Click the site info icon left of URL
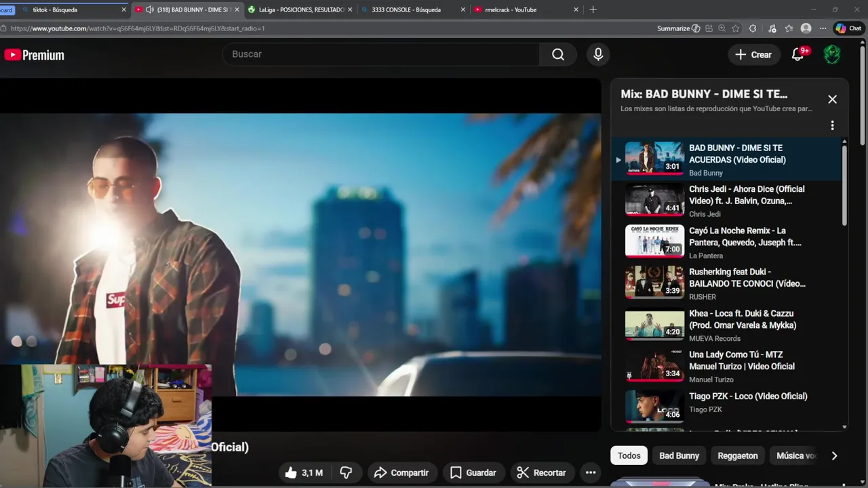Viewport: 868px width, 488px height. click(4, 28)
